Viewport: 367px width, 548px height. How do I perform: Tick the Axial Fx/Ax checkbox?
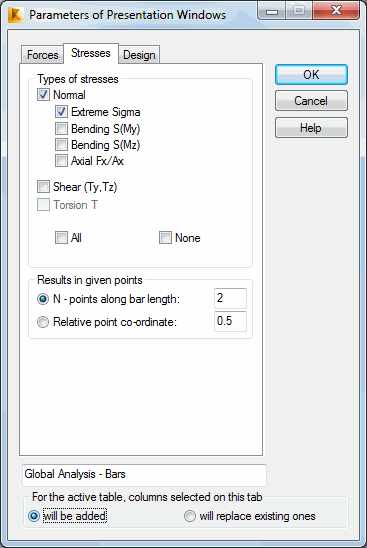(x=61, y=161)
